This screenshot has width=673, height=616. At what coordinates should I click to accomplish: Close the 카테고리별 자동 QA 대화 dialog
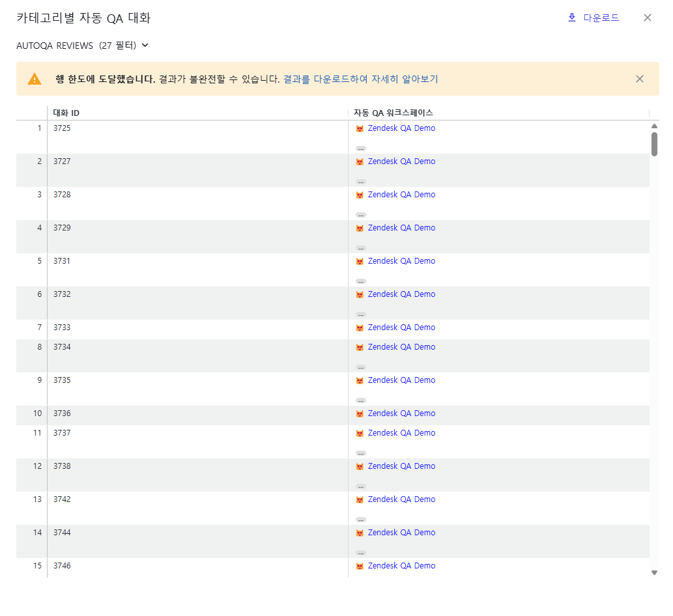[648, 18]
